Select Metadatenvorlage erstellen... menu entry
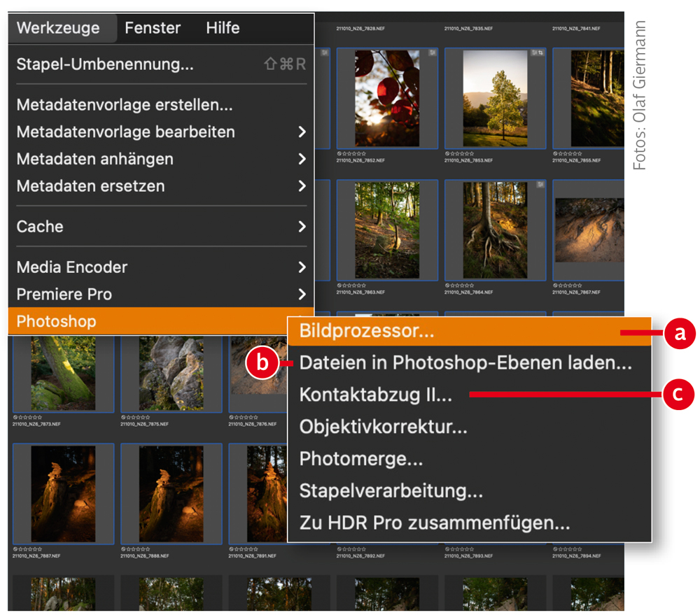The width and height of the screenshot is (700, 615). click(161, 105)
